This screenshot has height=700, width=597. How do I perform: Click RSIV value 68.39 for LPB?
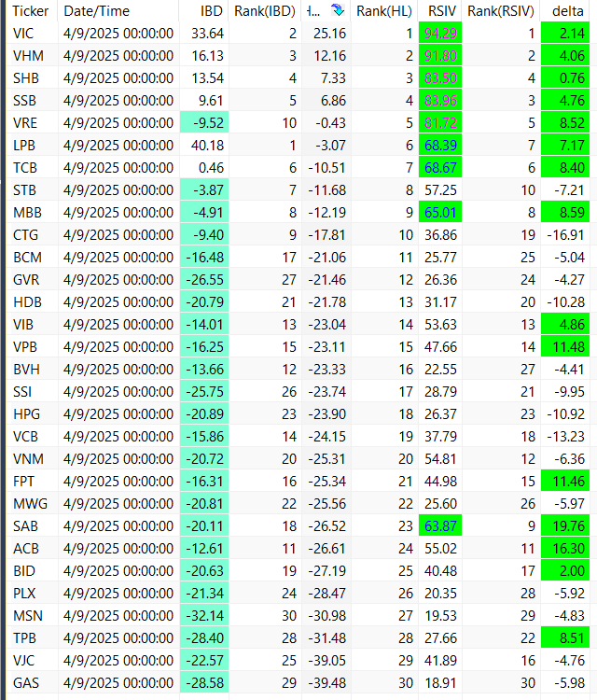(440, 146)
